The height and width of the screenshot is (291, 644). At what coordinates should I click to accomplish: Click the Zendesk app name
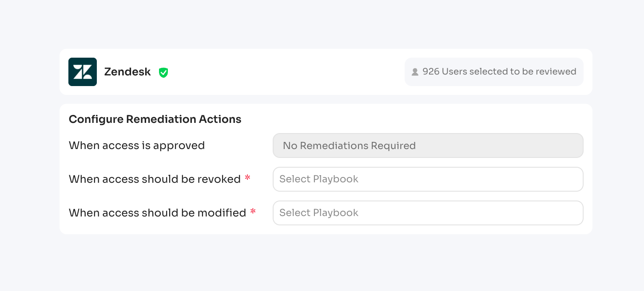(x=127, y=72)
